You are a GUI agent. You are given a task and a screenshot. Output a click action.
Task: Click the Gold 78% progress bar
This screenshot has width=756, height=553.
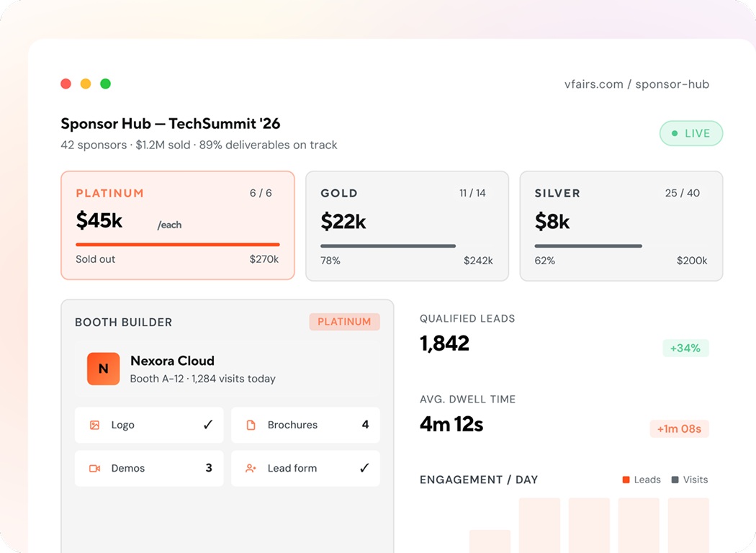click(388, 246)
